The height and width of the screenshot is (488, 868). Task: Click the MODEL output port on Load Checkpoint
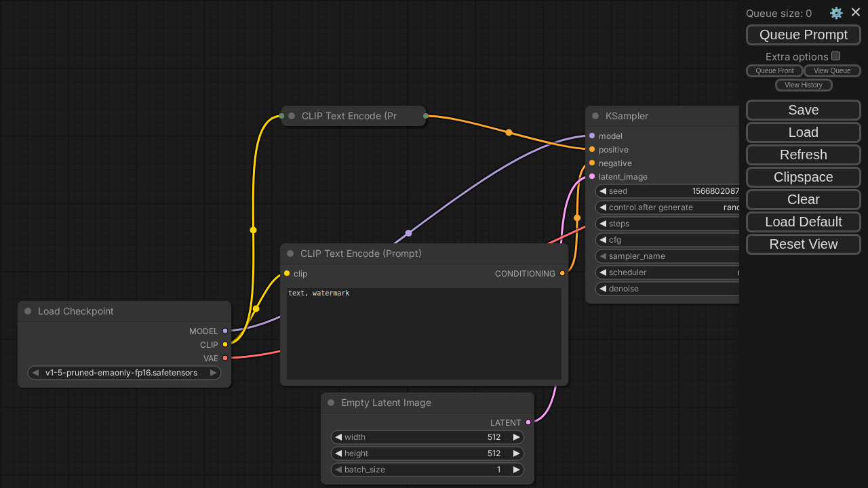coord(225,331)
